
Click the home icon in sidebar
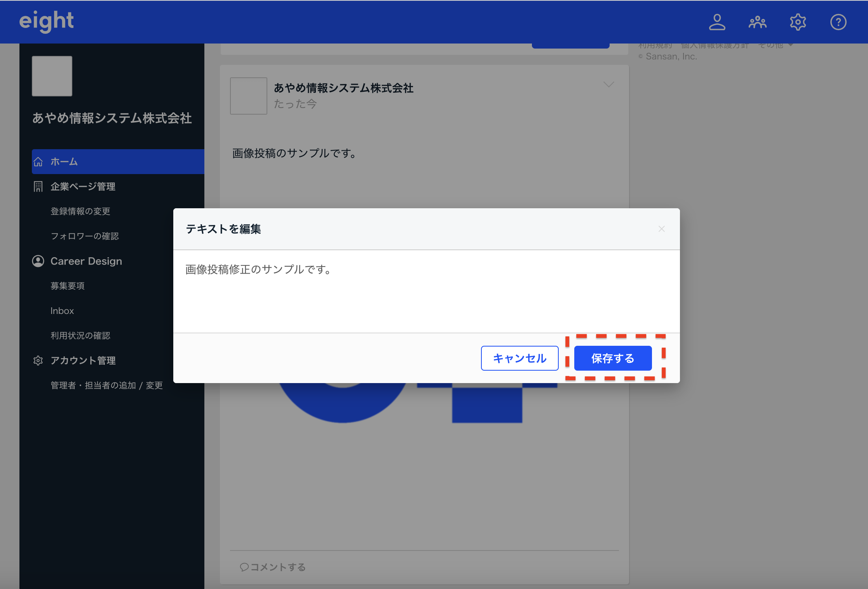pyautogui.click(x=38, y=162)
